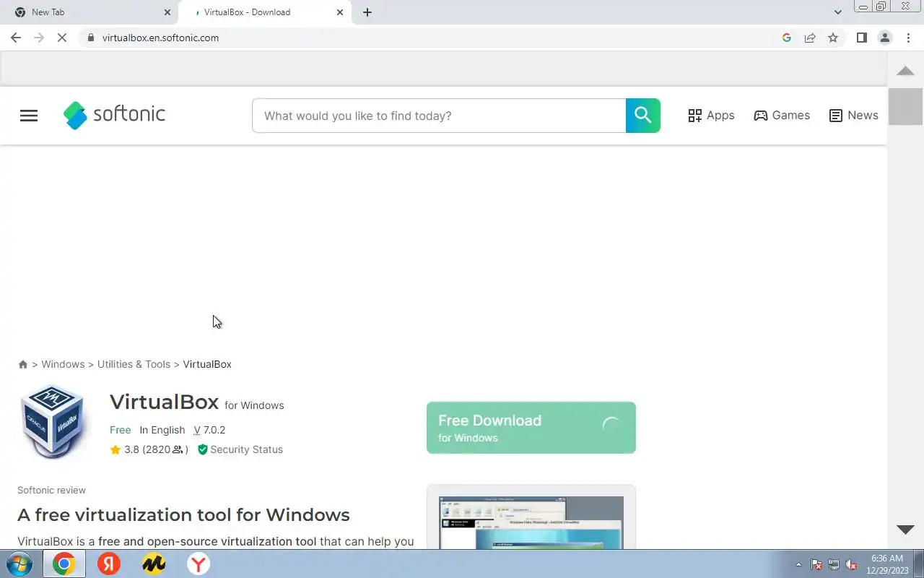Click the Free Download for Windows button

tap(531, 428)
